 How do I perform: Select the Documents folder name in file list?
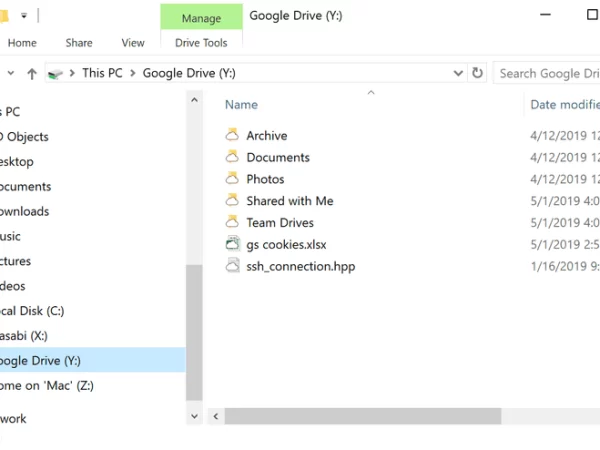click(278, 157)
